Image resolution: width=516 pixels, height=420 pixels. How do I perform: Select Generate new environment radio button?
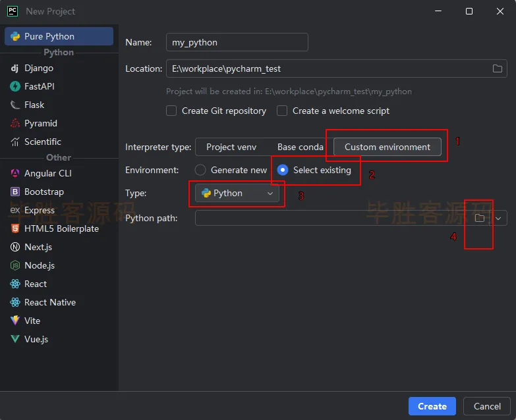click(200, 170)
